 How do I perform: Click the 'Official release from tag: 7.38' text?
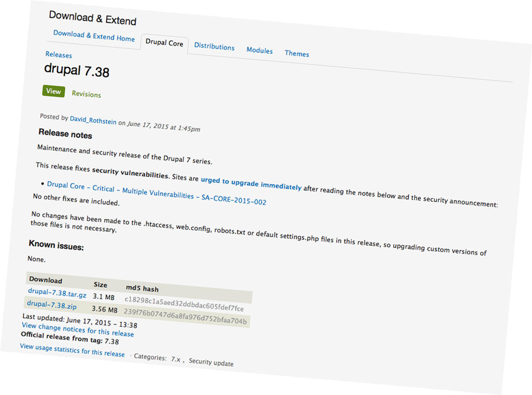tap(70, 338)
